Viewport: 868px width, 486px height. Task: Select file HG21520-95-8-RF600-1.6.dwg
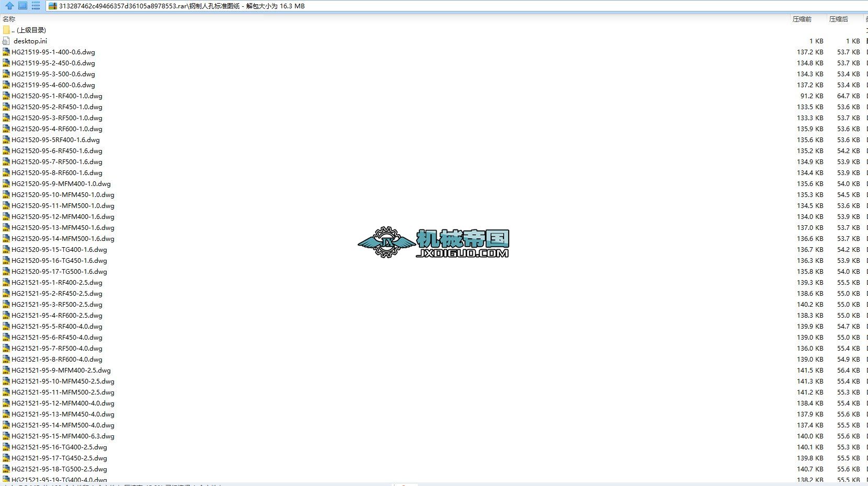tap(57, 172)
